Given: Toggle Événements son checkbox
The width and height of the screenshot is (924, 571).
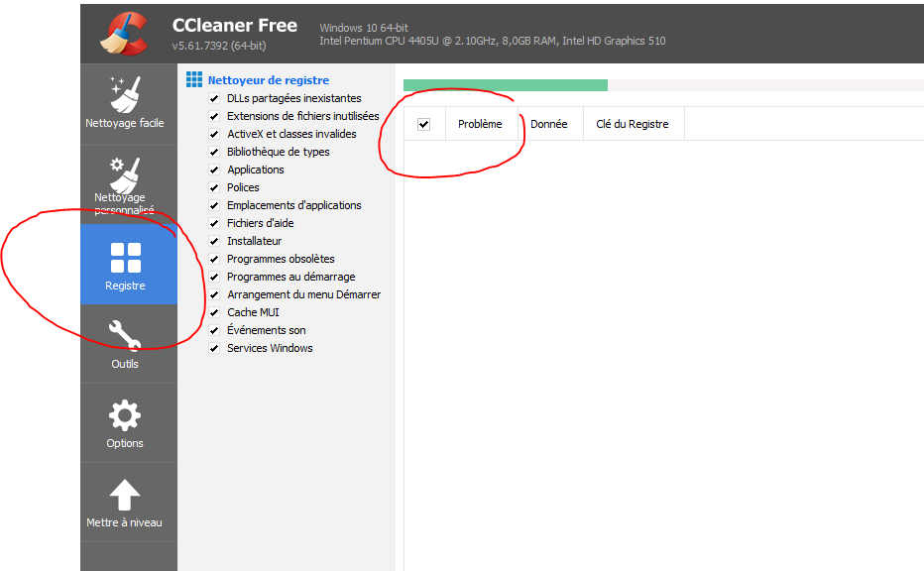Looking at the screenshot, I should click(214, 330).
